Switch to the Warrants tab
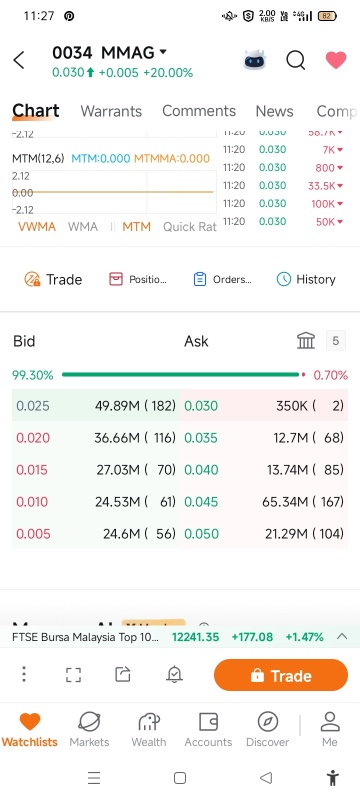 (111, 111)
